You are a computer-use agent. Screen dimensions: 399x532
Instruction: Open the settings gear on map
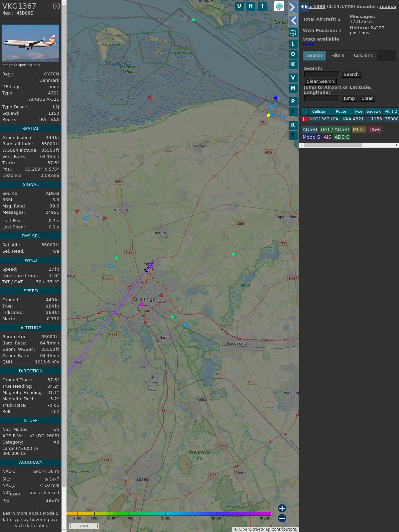293,33
